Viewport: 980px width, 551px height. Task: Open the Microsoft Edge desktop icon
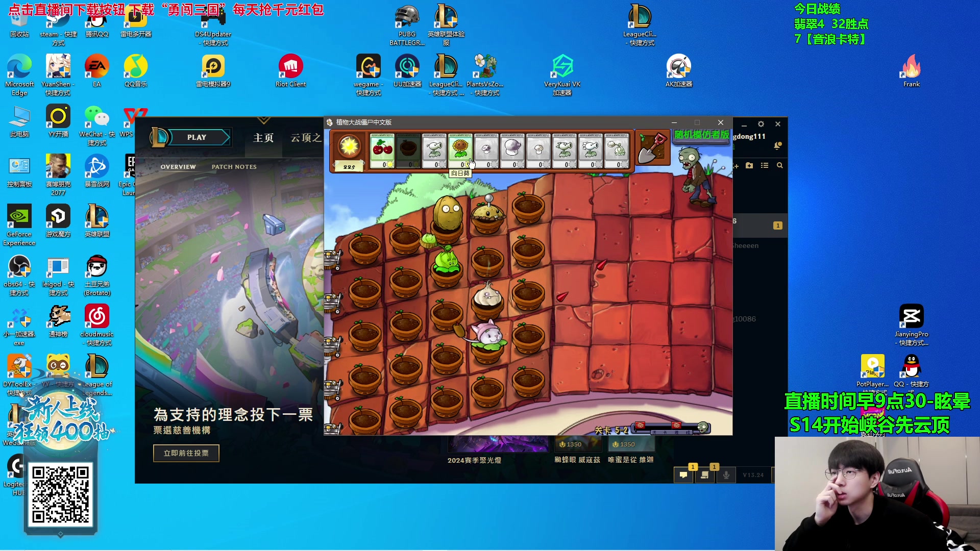(x=19, y=74)
